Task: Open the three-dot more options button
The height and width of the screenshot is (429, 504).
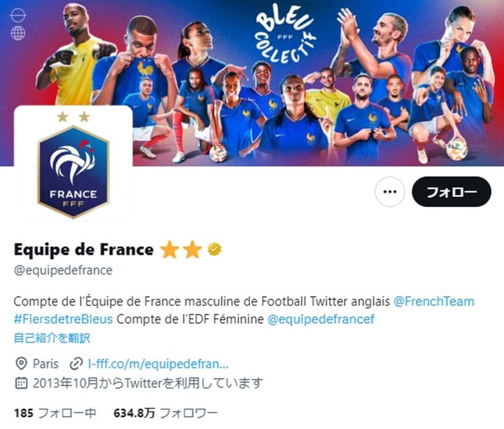Action: pyautogui.click(x=390, y=192)
